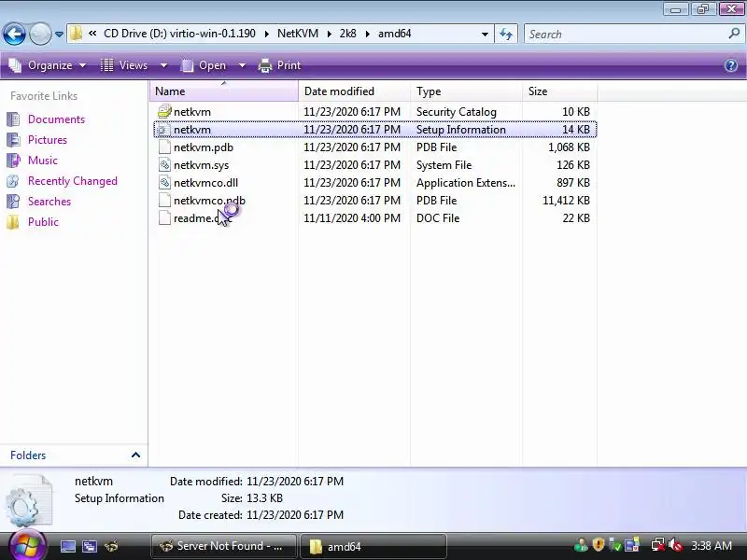Select netkvm Security Catalog file icon
The image size is (747, 560).
[164, 111]
